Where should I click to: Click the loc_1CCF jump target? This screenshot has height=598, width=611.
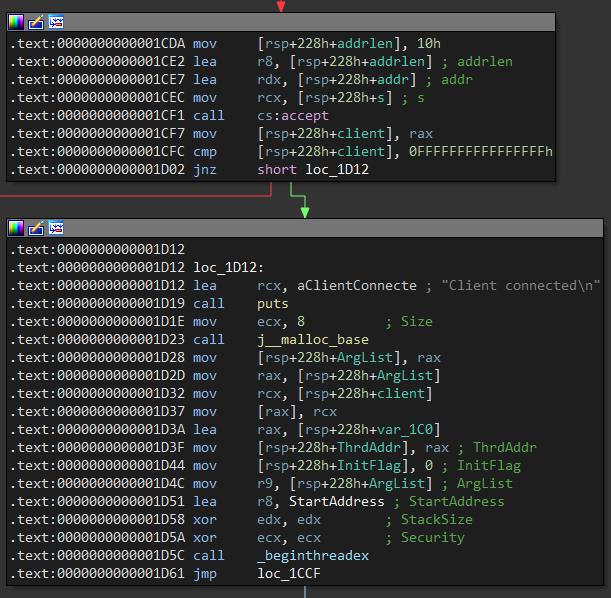click(x=289, y=573)
